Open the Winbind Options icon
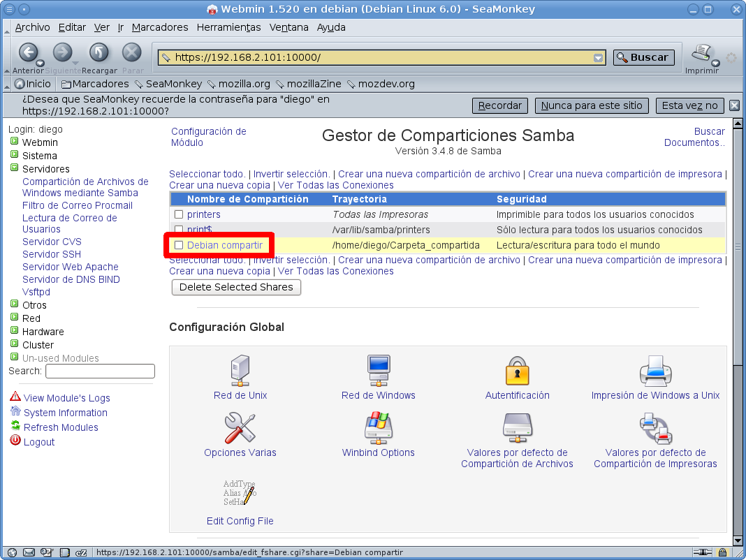 pyautogui.click(x=379, y=428)
